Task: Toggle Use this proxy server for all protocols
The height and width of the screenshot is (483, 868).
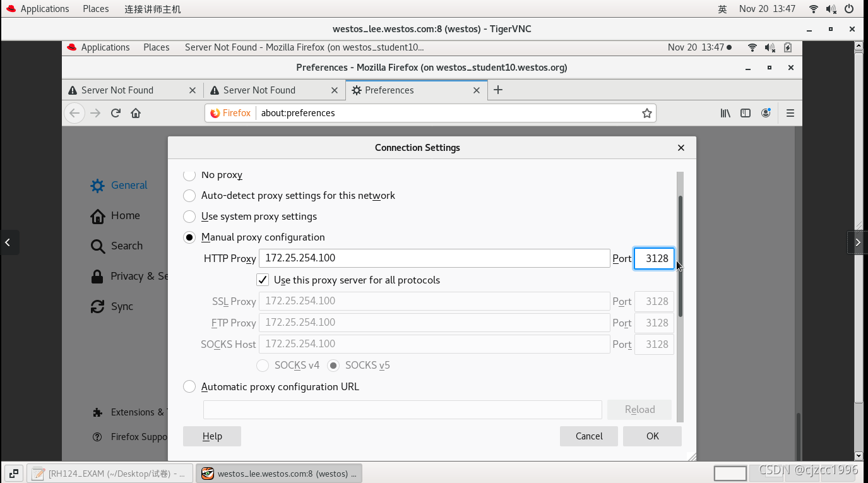Action: [263, 280]
